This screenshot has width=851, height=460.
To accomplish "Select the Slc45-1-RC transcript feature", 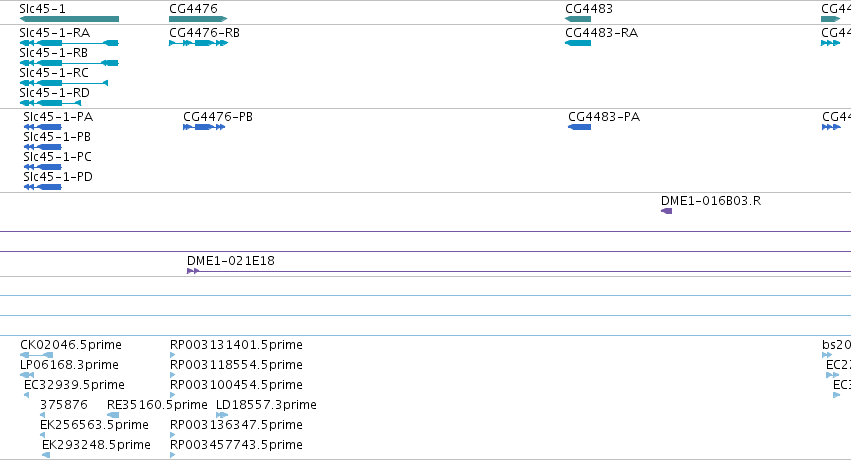I will 63,83.
